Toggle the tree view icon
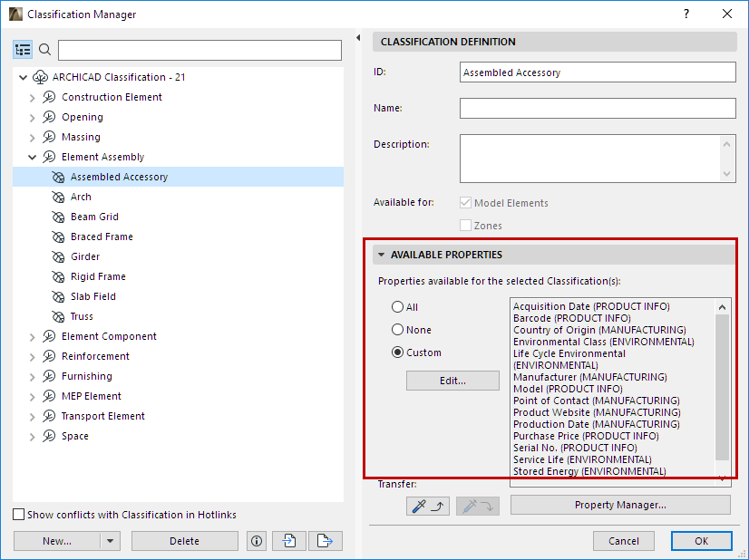The height and width of the screenshot is (560, 749). click(x=23, y=50)
